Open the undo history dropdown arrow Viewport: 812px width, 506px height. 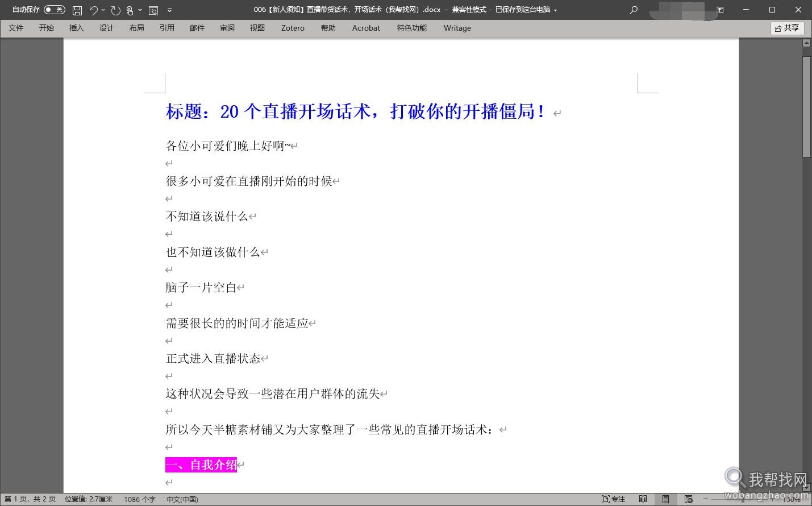coord(103,10)
